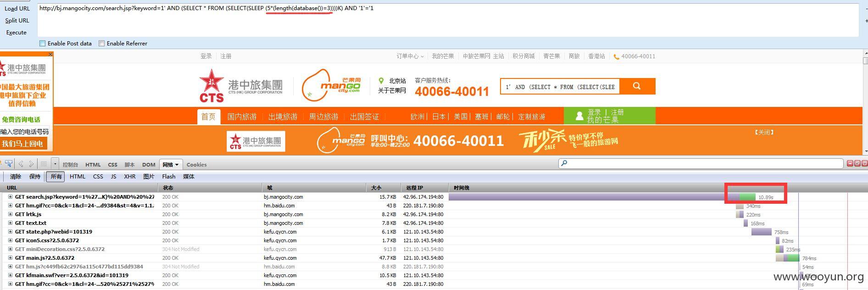This screenshot has height=290, width=868.
Task: Open the Firebug panel options dropdown arrow
Action: [55, 164]
